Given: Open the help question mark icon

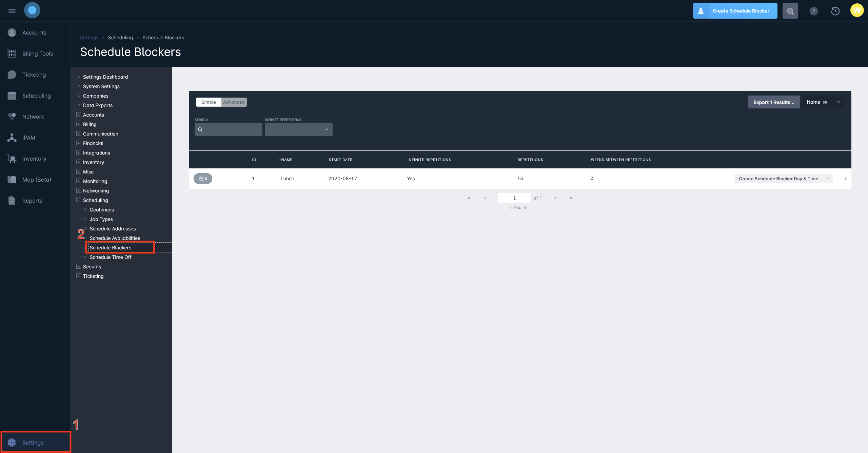Looking at the screenshot, I should click(x=813, y=11).
